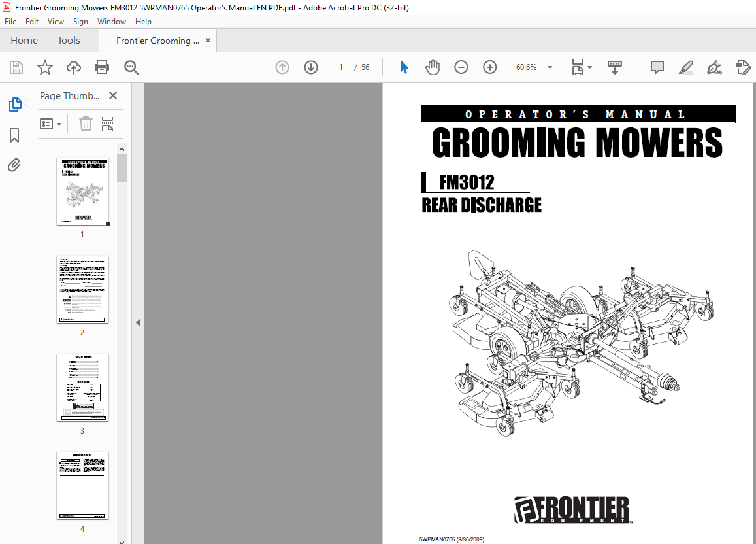
Task: Click the Fit page width icon
Action: (578, 67)
